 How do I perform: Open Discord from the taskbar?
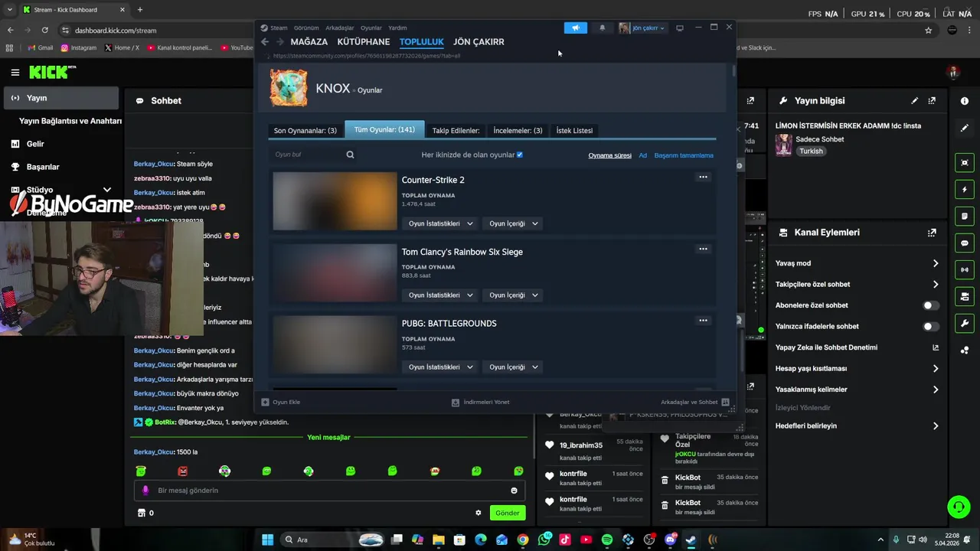pyautogui.click(x=671, y=540)
